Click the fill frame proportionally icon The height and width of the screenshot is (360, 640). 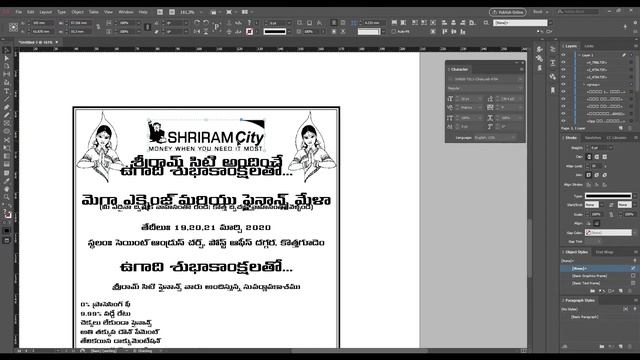point(394,23)
